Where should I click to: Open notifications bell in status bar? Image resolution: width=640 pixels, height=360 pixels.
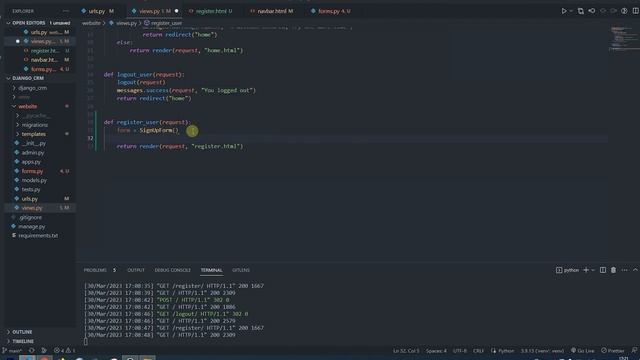[x=634, y=351]
